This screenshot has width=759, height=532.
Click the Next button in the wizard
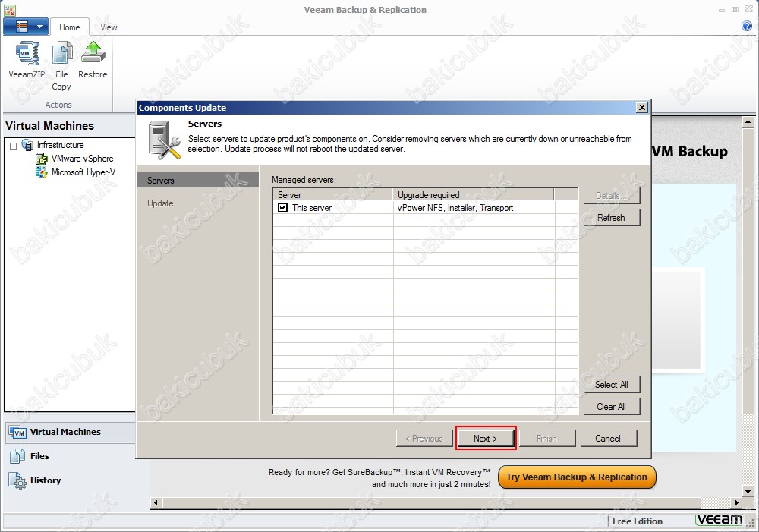coord(486,438)
